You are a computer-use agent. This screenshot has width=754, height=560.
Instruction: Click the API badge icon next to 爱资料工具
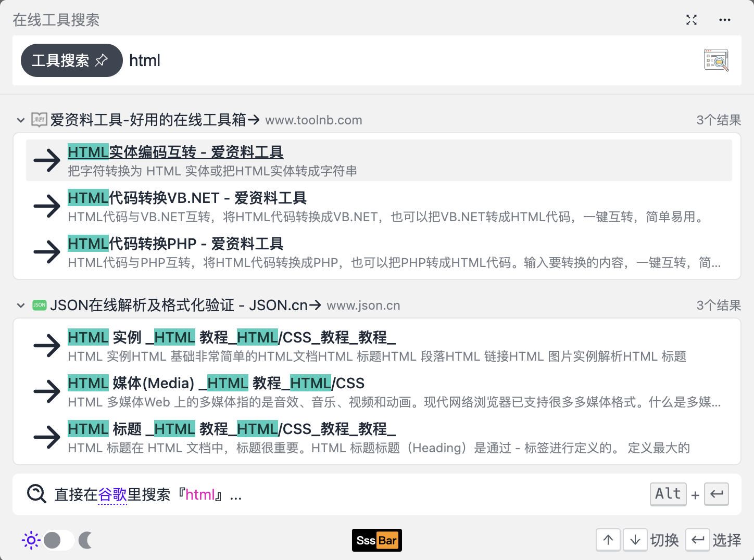(x=38, y=119)
